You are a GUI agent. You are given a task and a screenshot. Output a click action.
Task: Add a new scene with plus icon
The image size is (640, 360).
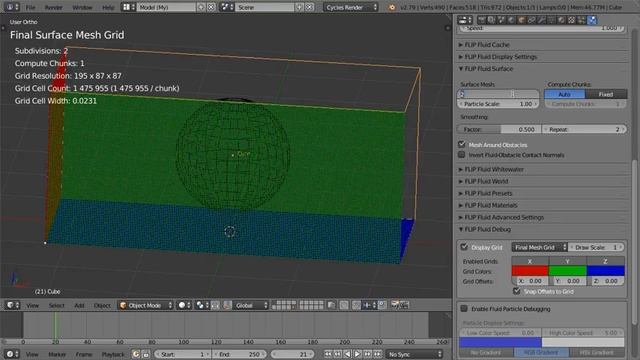pyautogui.click(x=300, y=7)
